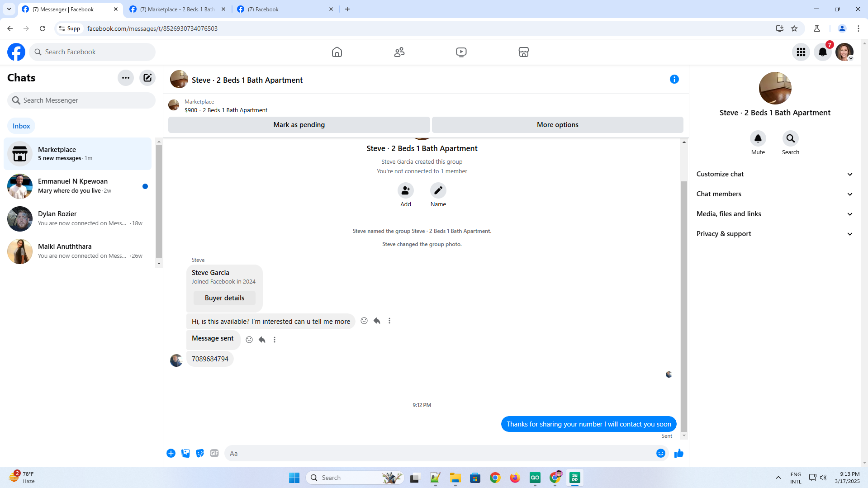Viewport: 868px width, 488px height.
Task: Reload the page
Action: coord(43,28)
